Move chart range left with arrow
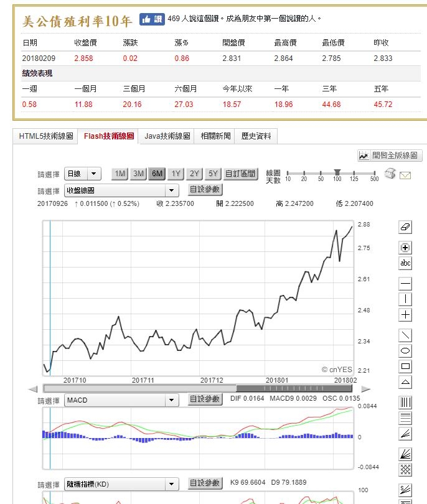 tap(33, 389)
